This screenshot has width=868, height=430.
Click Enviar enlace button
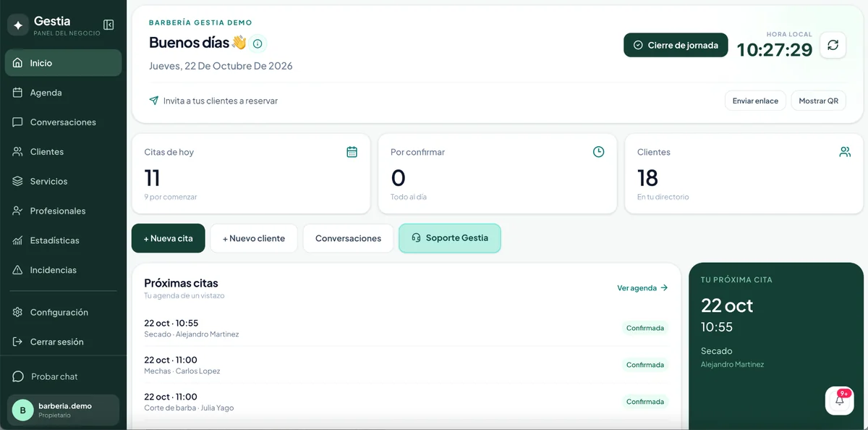pos(755,101)
